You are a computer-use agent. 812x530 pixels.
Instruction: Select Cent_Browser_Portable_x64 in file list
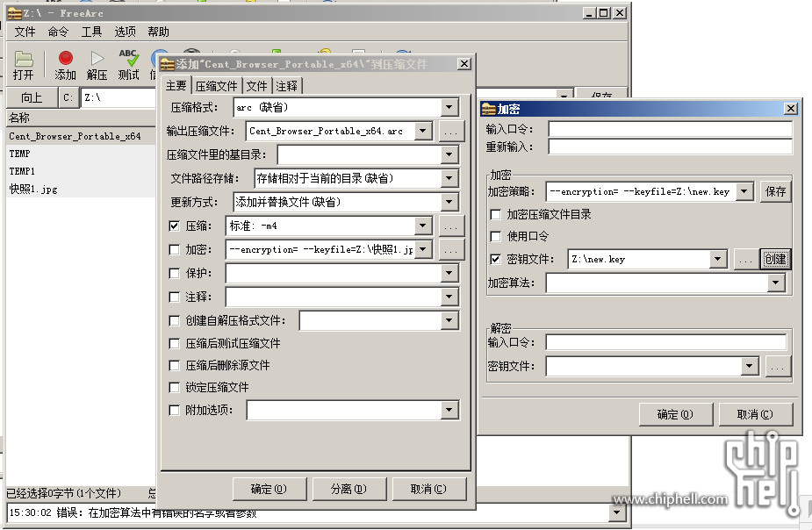click(x=75, y=136)
